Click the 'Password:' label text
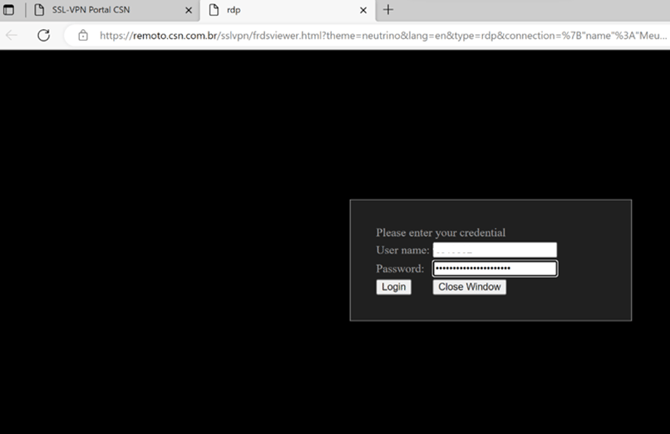This screenshot has width=670, height=434. (400, 268)
